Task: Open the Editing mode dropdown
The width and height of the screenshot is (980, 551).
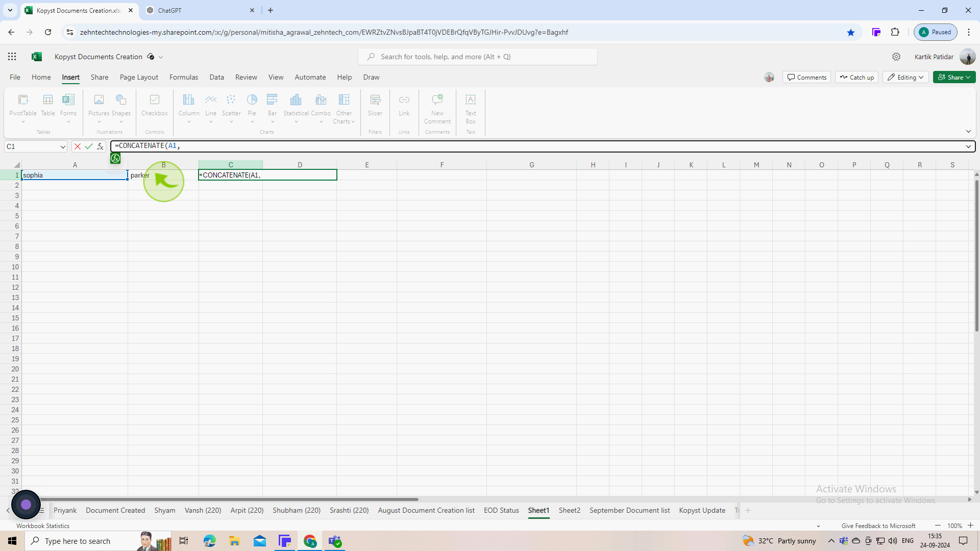Action: click(x=906, y=77)
